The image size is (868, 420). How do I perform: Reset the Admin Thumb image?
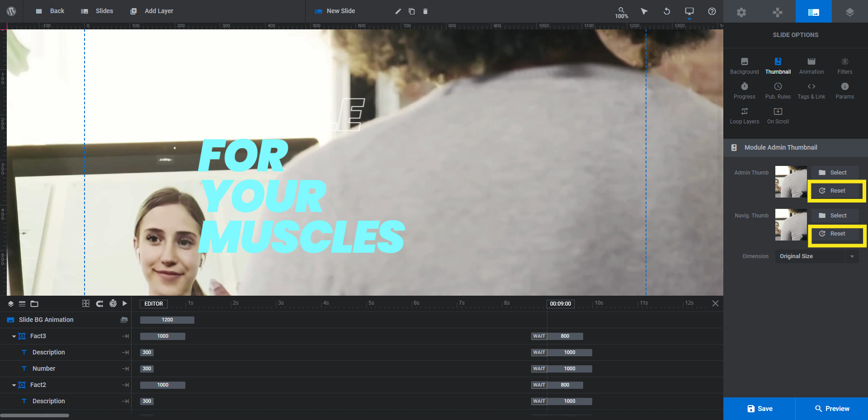tap(835, 191)
